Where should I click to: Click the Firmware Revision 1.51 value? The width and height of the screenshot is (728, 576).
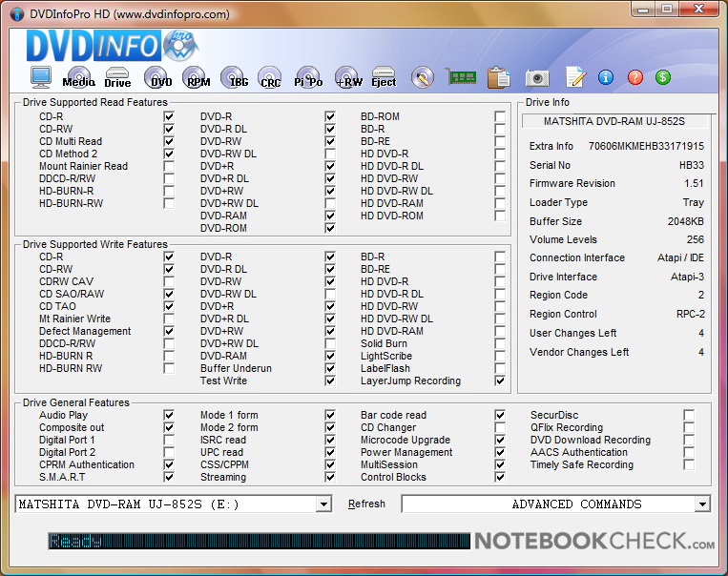click(x=694, y=183)
